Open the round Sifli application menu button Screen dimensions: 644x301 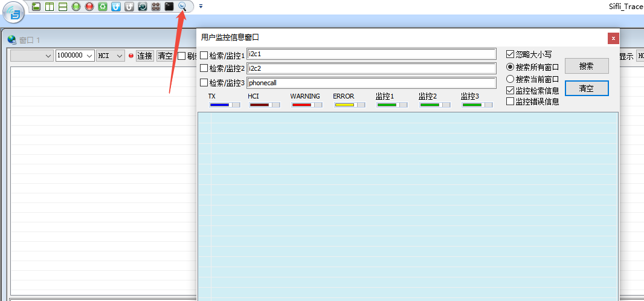coord(13,12)
